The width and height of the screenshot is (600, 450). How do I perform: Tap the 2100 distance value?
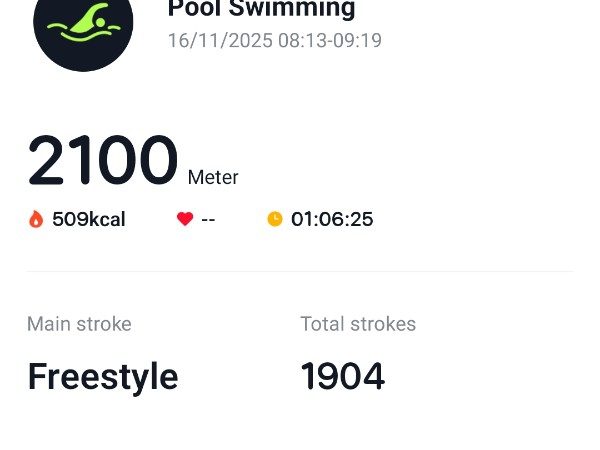tap(102, 161)
